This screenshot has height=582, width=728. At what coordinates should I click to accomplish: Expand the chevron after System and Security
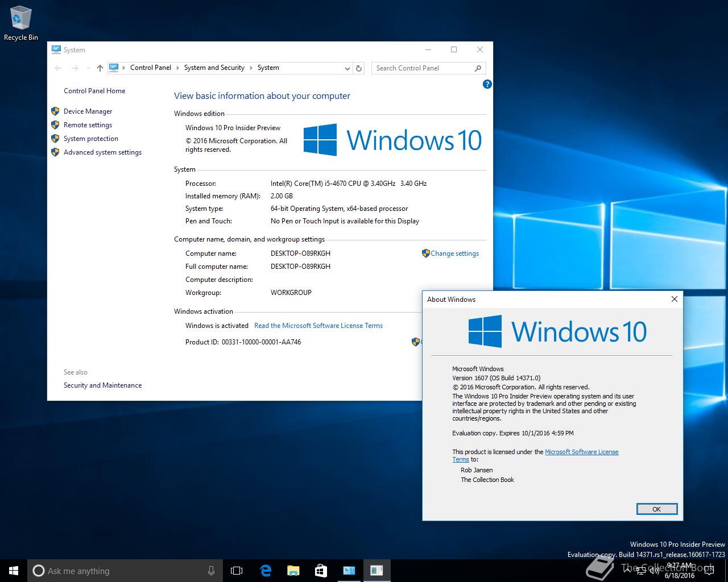click(251, 68)
